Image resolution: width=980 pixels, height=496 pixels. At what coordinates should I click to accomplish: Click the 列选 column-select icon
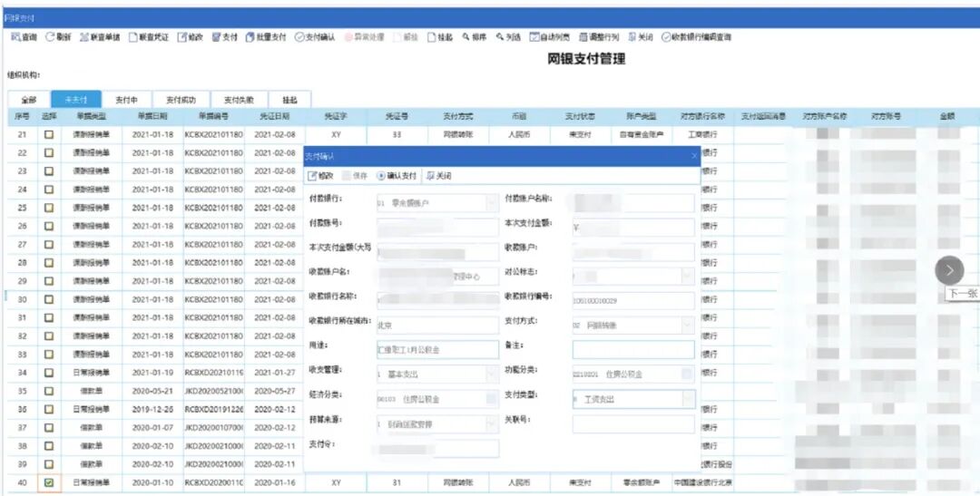pyautogui.click(x=508, y=37)
